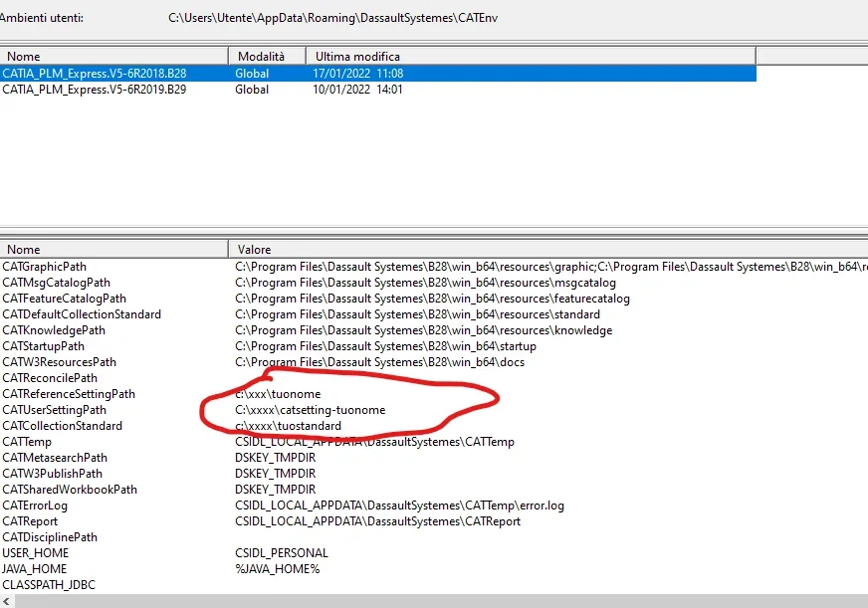The height and width of the screenshot is (608, 868).
Task: Select the CATW3ResourcesPath variable
Action: [60, 362]
